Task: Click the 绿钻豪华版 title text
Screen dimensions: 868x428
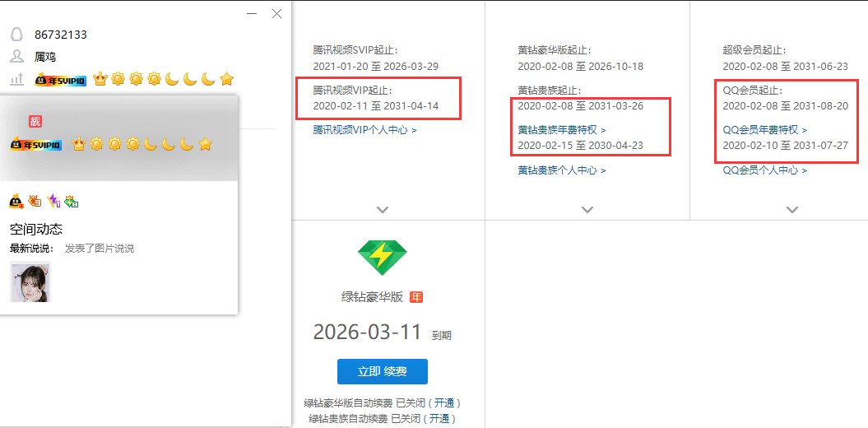Action: point(373,297)
